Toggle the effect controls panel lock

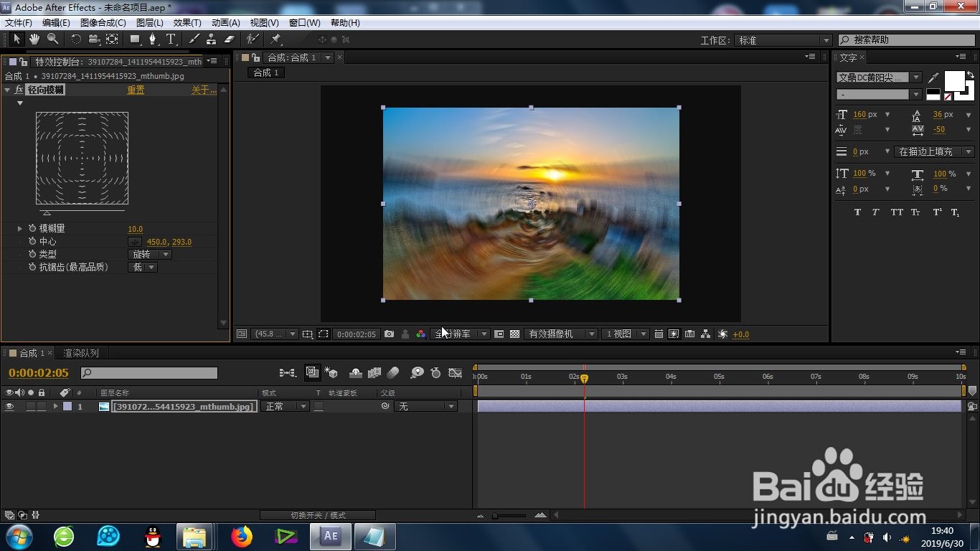24,62
